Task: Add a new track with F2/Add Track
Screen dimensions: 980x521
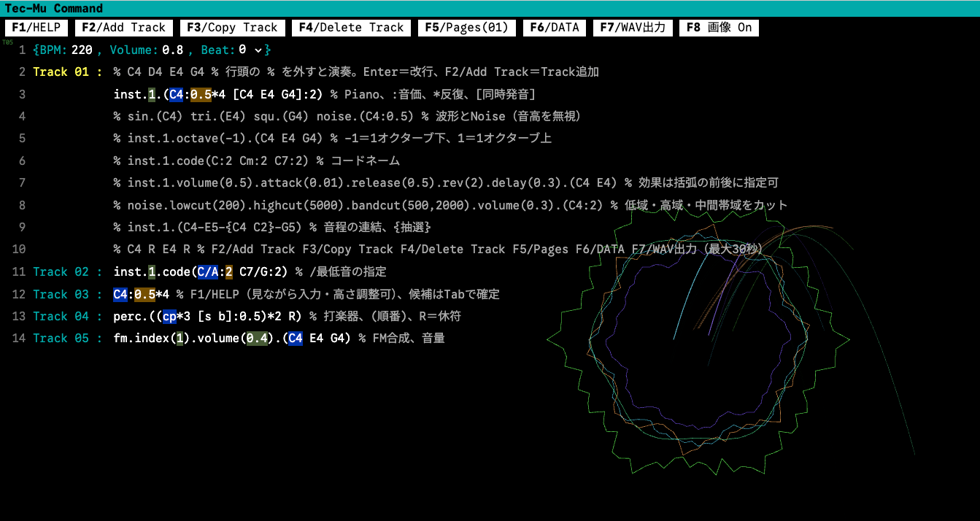Action: pos(124,28)
